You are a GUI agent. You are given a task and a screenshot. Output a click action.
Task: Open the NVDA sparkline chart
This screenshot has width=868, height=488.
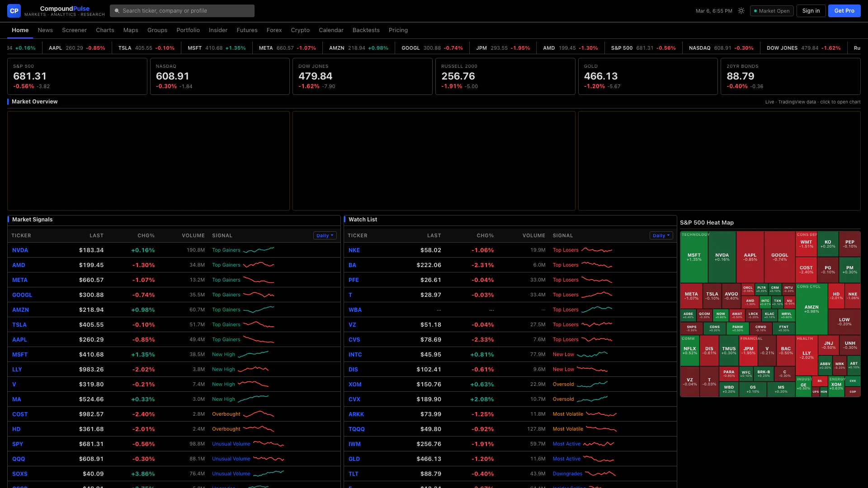pyautogui.click(x=259, y=250)
